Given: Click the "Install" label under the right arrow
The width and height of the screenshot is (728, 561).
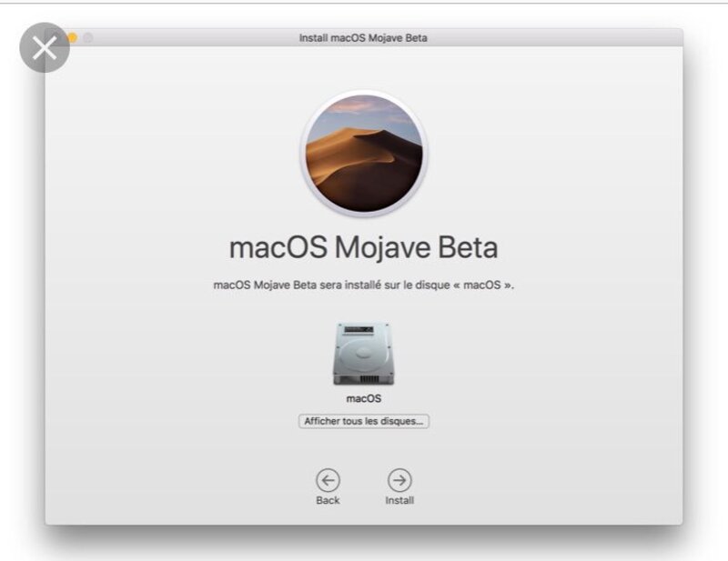Looking at the screenshot, I should tap(399, 500).
